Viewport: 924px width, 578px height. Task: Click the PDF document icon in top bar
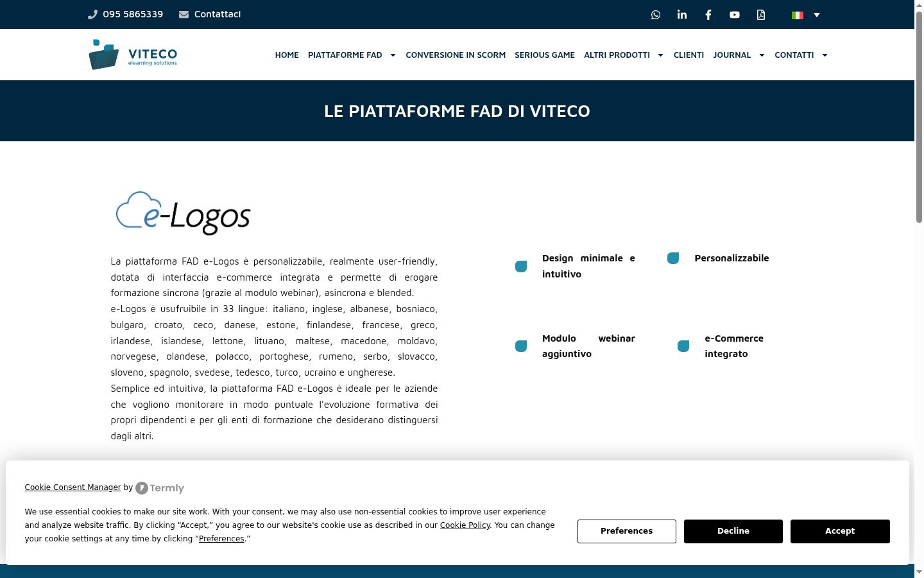[x=761, y=15]
